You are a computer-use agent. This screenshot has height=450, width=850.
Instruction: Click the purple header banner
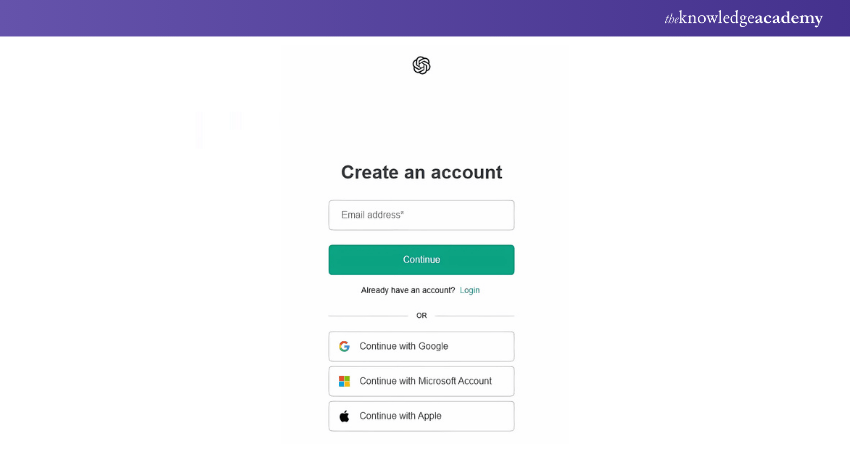(x=300, y=18)
